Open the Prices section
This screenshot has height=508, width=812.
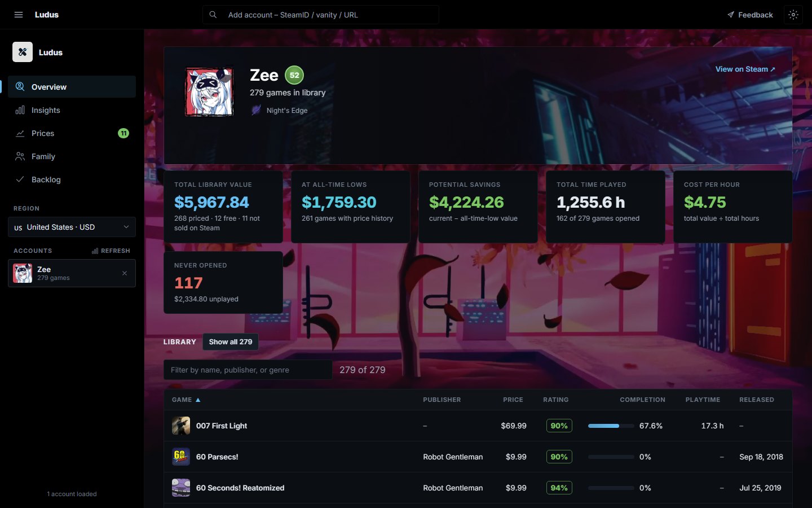[72, 133]
